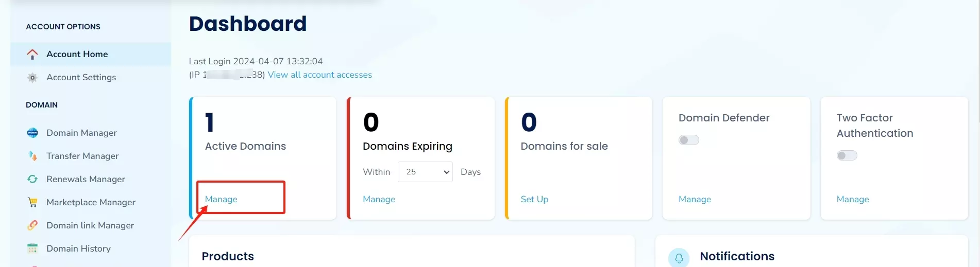Click Manage under Active Domains
This screenshot has width=980, height=267.
[221, 199]
